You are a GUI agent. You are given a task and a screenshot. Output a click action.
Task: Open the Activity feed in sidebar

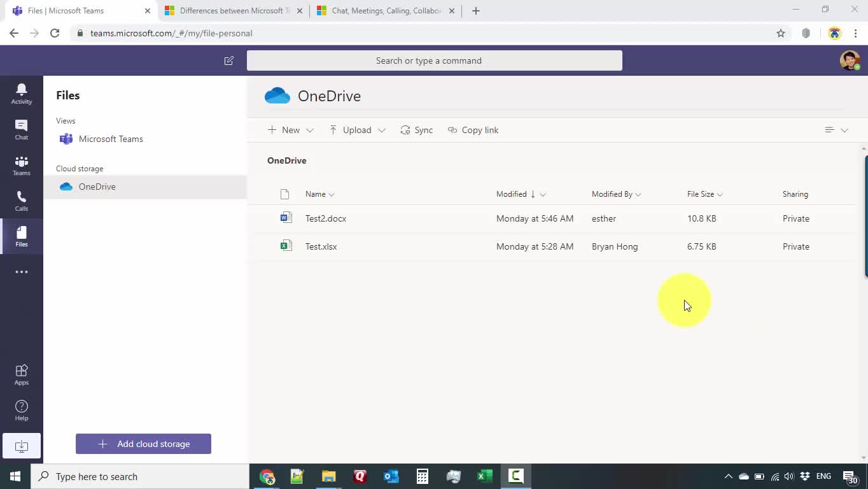coord(21,94)
